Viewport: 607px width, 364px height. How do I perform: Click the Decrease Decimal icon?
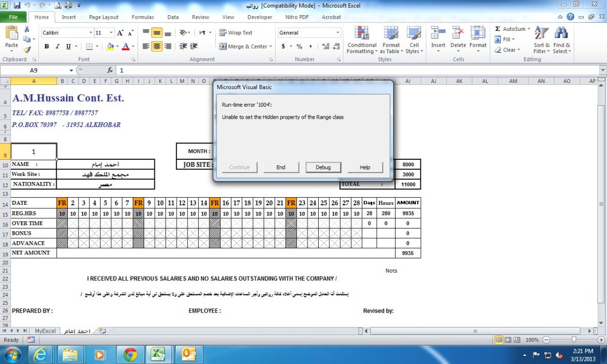336,47
